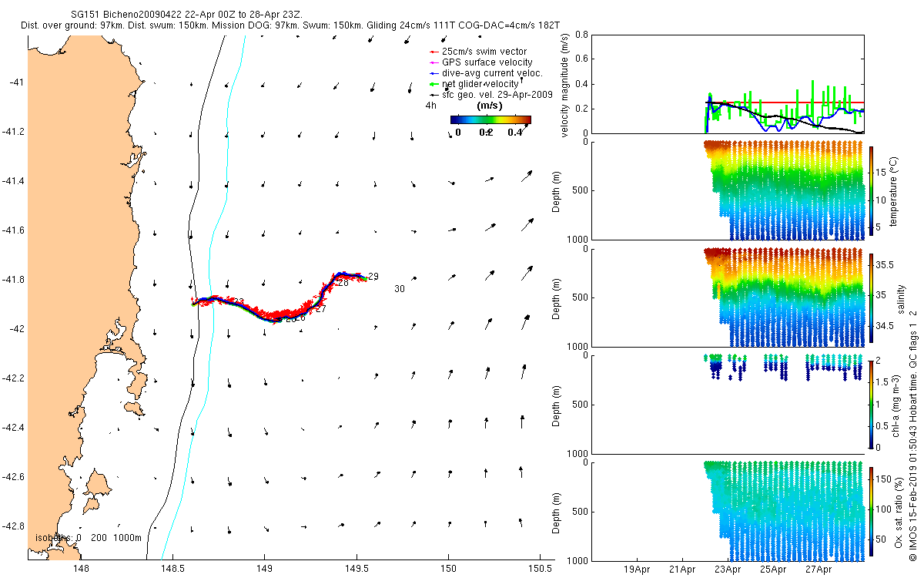Click the '-42.4' latitude tick label
The height and width of the screenshot is (578, 924).
click(12, 428)
